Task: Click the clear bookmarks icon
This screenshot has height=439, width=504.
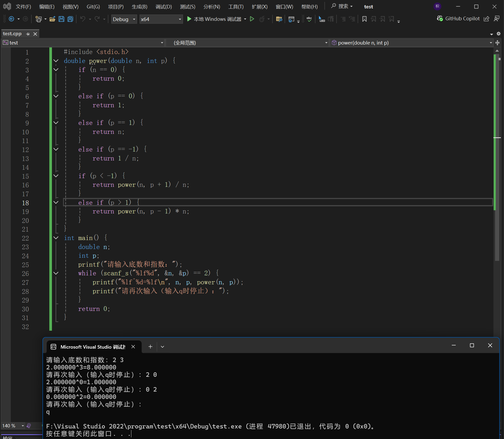Action: coord(391,19)
